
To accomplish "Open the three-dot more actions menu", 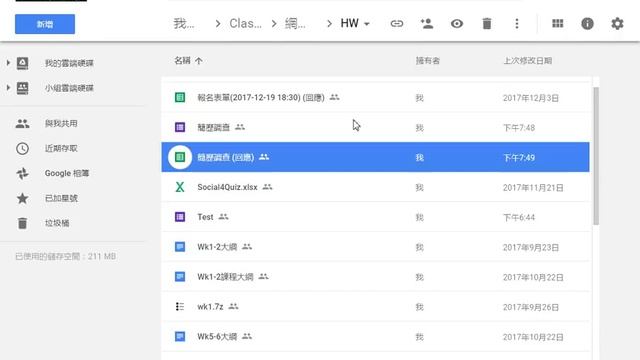I will point(517,24).
